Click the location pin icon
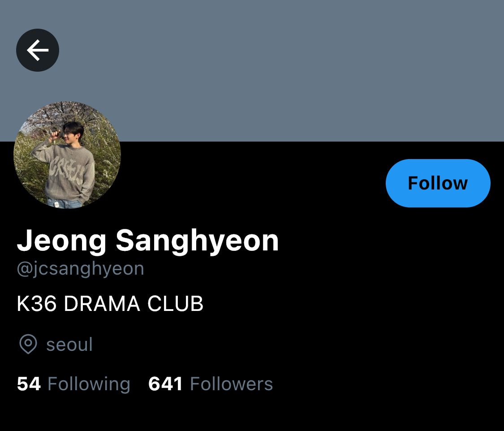Image resolution: width=504 pixels, height=431 pixels. pos(28,344)
